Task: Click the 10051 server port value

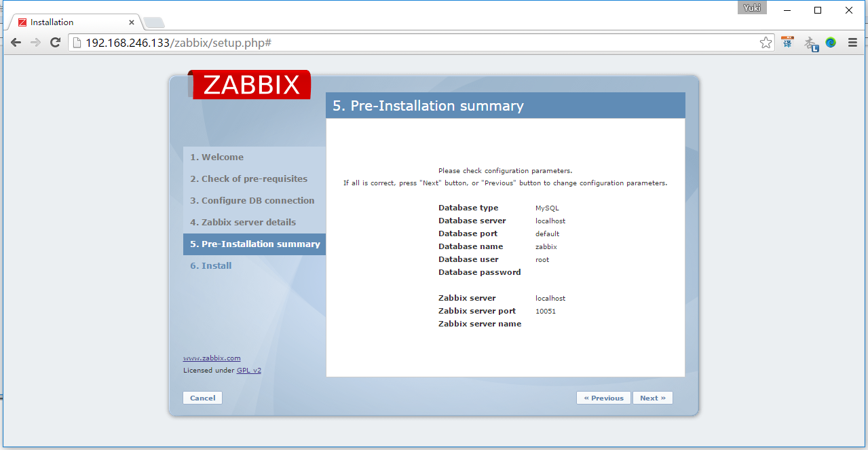Action: click(546, 312)
